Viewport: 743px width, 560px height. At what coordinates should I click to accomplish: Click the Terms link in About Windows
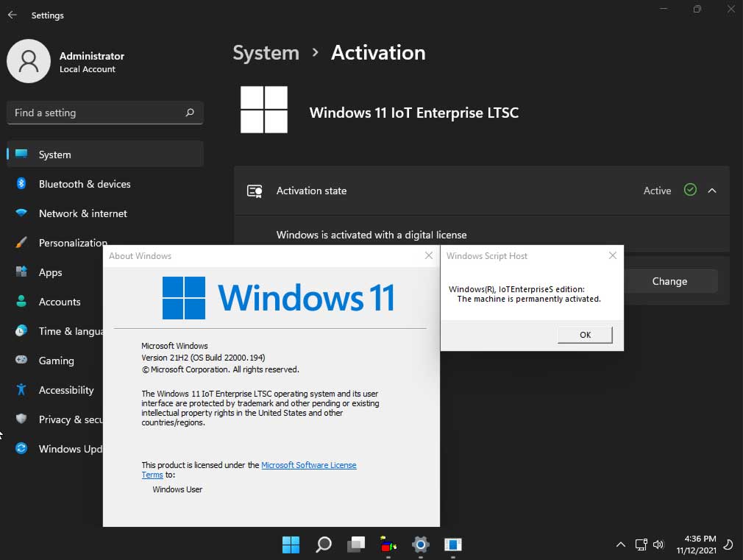[x=152, y=475]
